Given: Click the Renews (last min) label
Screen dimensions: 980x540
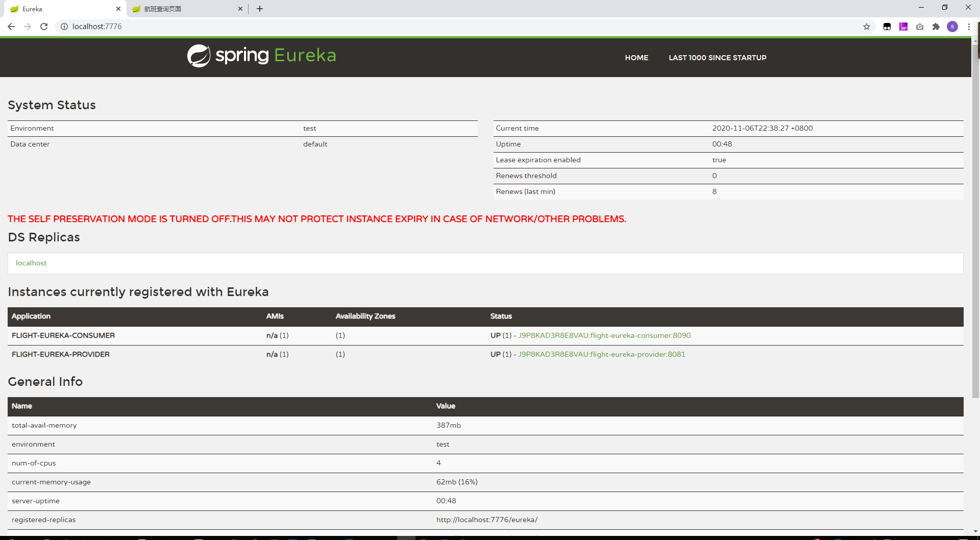Looking at the screenshot, I should [526, 191].
